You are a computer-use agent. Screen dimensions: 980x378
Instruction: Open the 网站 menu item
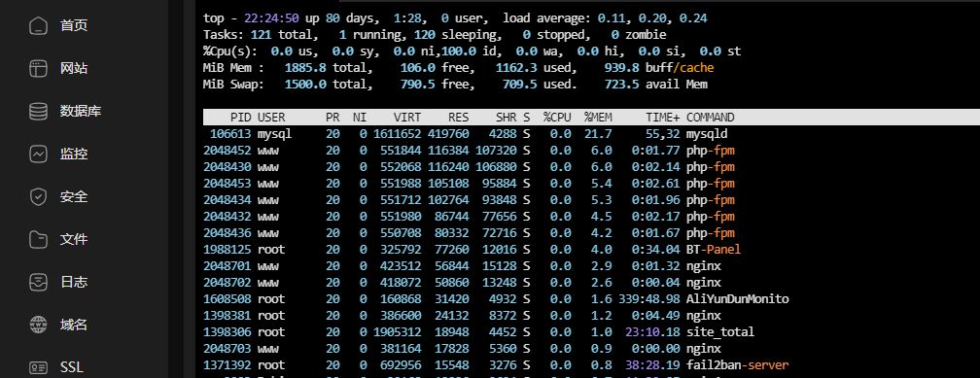[x=74, y=69]
